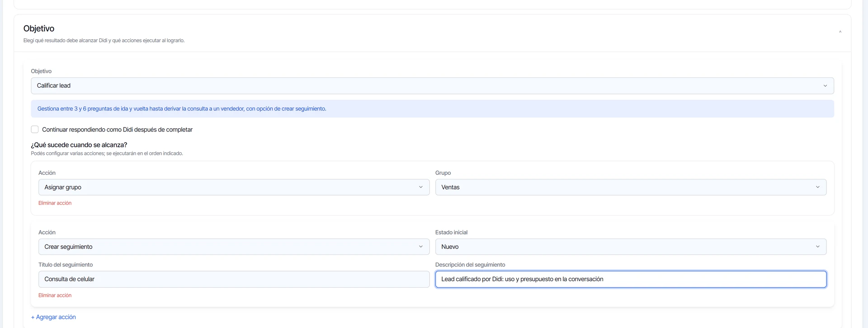The height and width of the screenshot is (328, 868).
Task: Enable Continuar respondiendo como Didi checkbox
Action: click(35, 130)
